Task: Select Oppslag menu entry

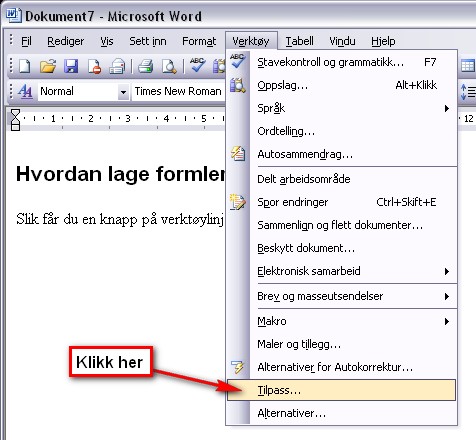Action: coord(342,85)
